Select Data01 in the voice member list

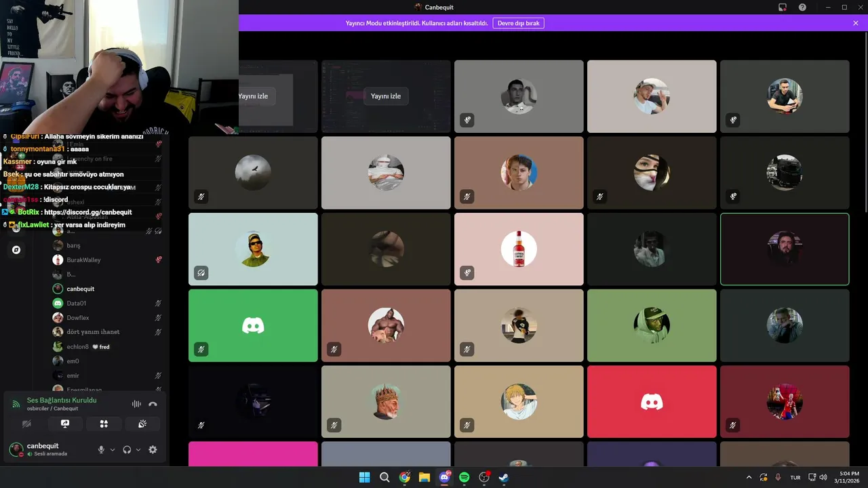(108, 304)
